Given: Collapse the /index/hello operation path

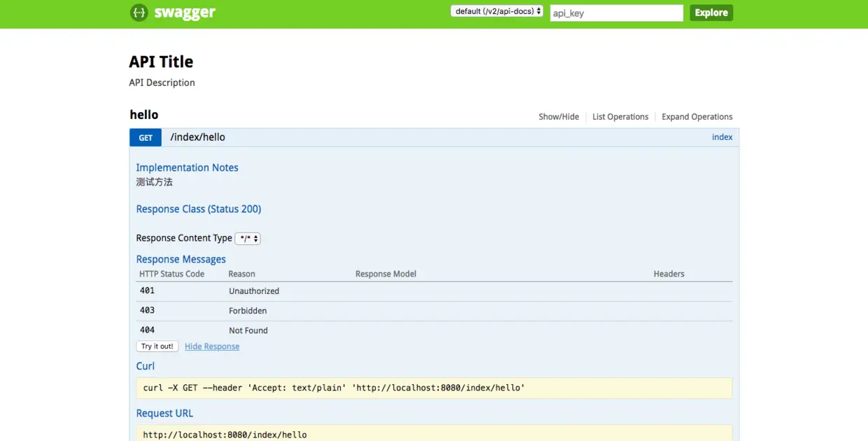Looking at the screenshot, I should pos(198,137).
